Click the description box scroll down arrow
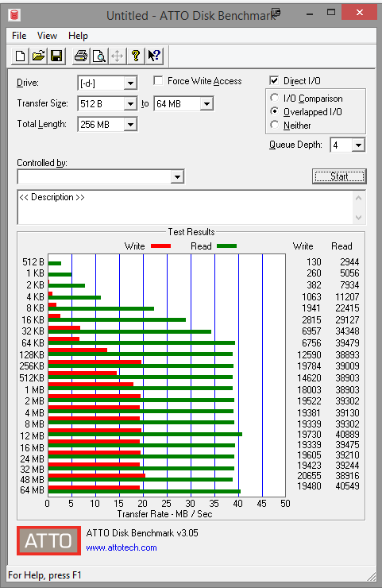 click(x=358, y=218)
